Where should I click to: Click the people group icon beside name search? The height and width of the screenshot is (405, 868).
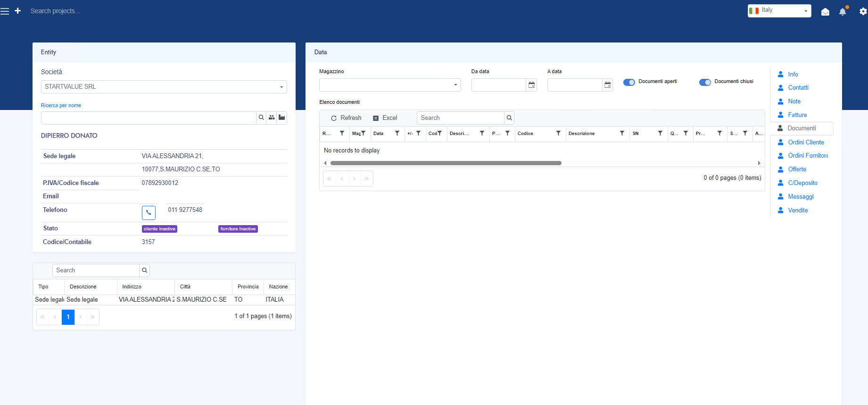(272, 118)
